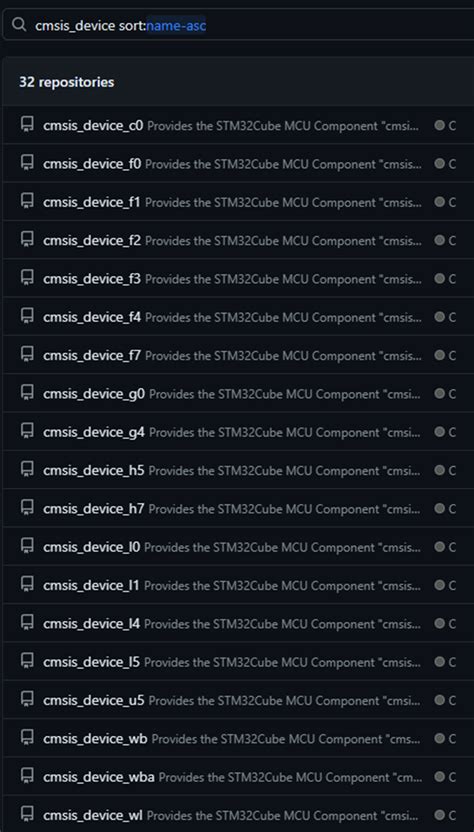This screenshot has height=832, width=474.
Task: Open the cmsis_device_f7 repository
Action: coord(92,355)
